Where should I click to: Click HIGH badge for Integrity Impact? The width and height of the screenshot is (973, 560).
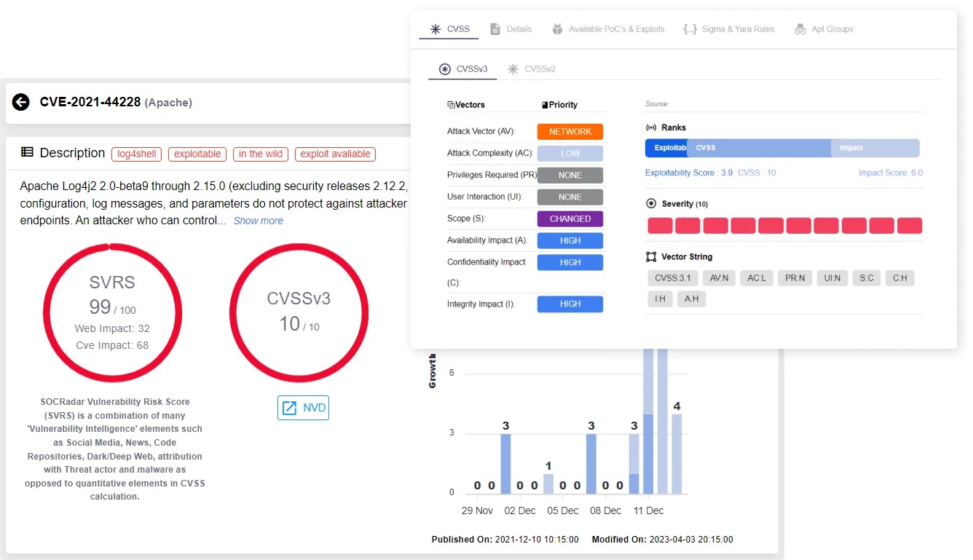[570, 304]
